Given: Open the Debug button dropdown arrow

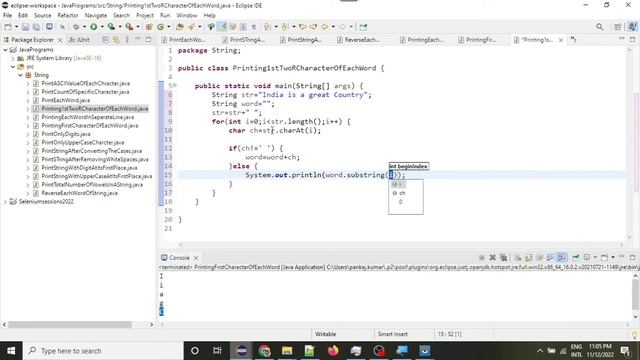Looking at the screenshot, I should (84, 27).
